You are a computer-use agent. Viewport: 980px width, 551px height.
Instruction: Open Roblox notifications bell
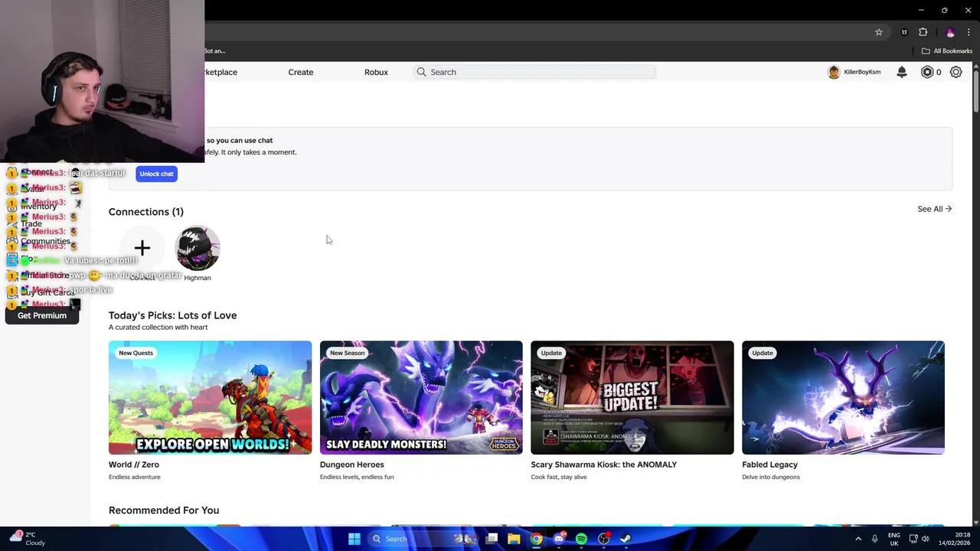coord(902,72)
